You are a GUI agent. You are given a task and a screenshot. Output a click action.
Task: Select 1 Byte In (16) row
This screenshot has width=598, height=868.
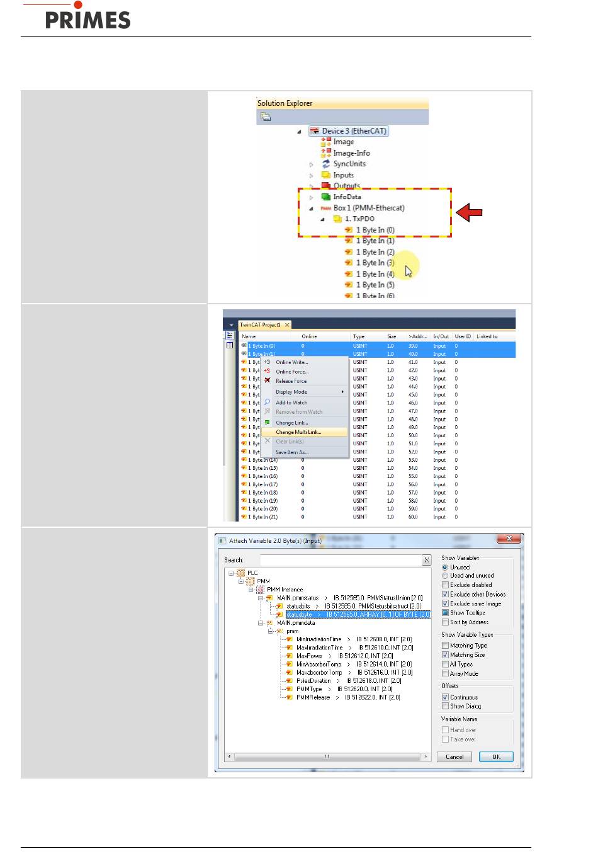[x=378, y=476]
